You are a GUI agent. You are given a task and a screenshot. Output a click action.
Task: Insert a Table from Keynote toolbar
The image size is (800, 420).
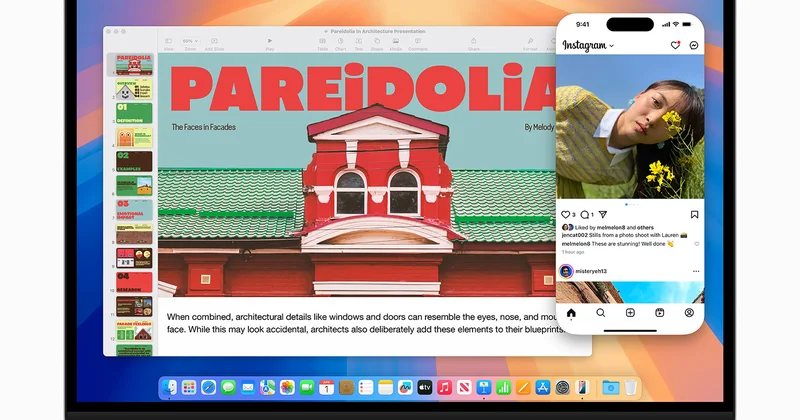click(x=322, y=43)
